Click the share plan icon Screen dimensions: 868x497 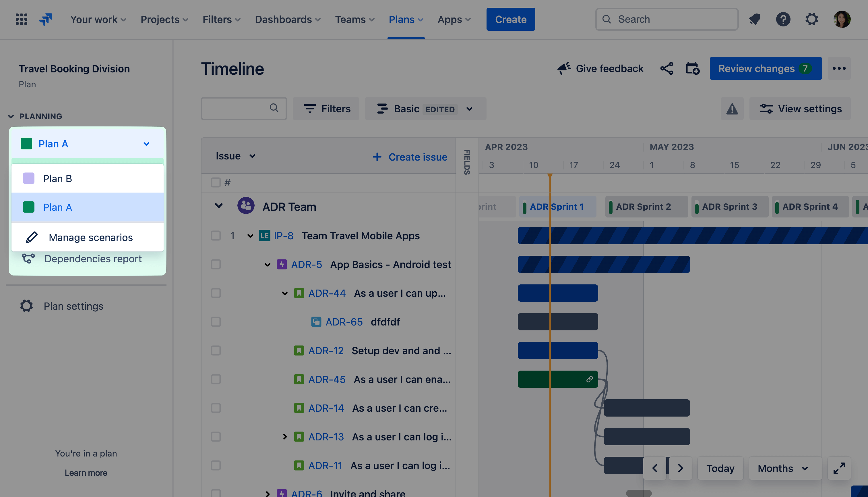(666, 69)
